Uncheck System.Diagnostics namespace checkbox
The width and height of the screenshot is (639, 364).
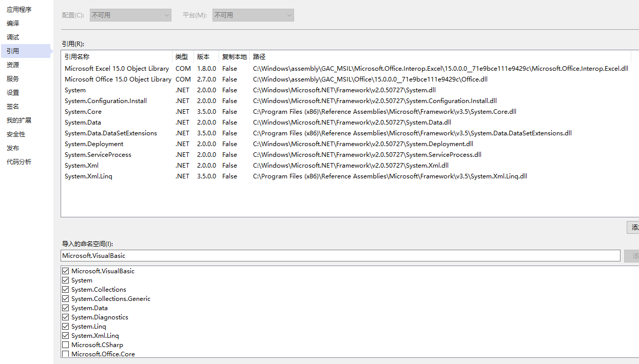[65, 317]
